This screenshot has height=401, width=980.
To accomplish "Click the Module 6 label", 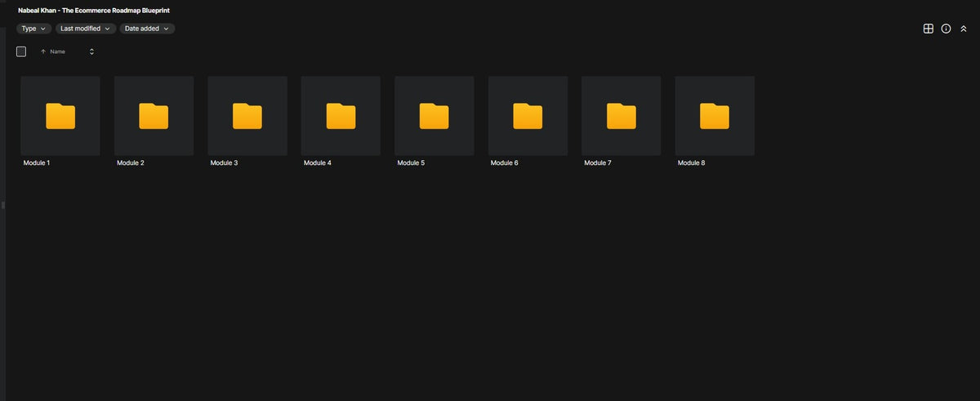I will pyautogui.click(x=505, y=163).
